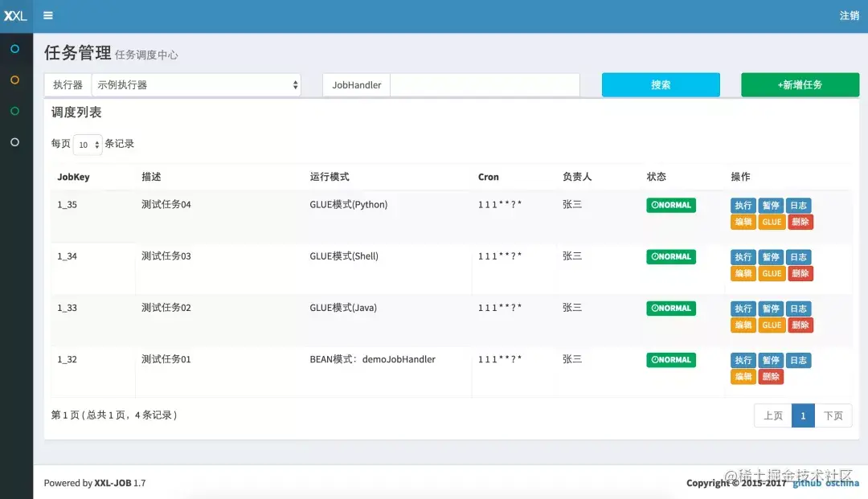Sort by 运行模式 column header
The width and height of the screenshot is (868, 499).
pos(330,177)
